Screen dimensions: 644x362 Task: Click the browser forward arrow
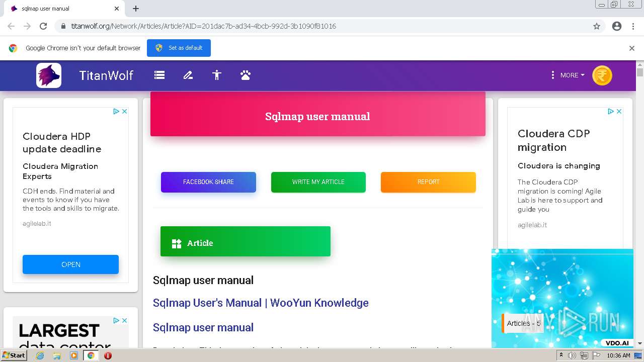[27, 26]
